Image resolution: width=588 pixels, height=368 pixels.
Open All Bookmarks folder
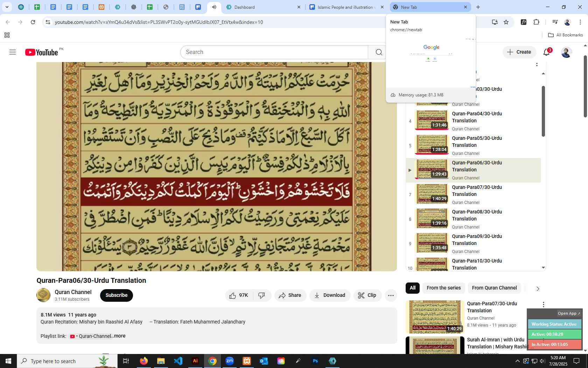click(x=565, y=35)
